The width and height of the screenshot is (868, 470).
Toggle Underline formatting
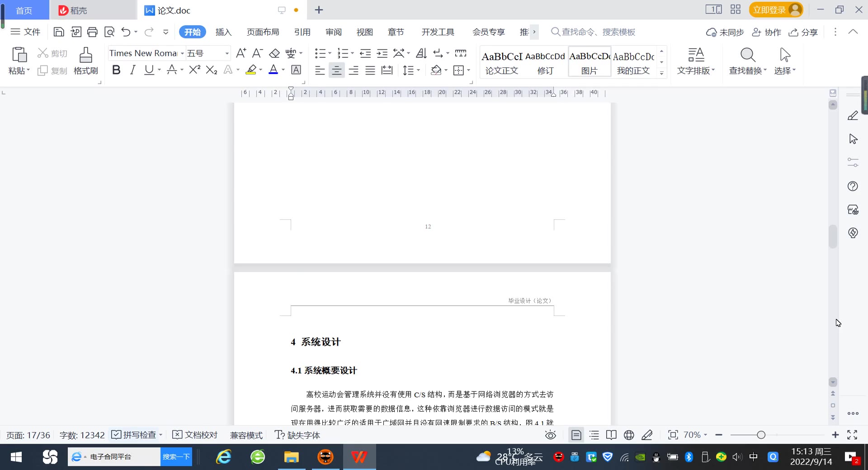click(149, 70)
